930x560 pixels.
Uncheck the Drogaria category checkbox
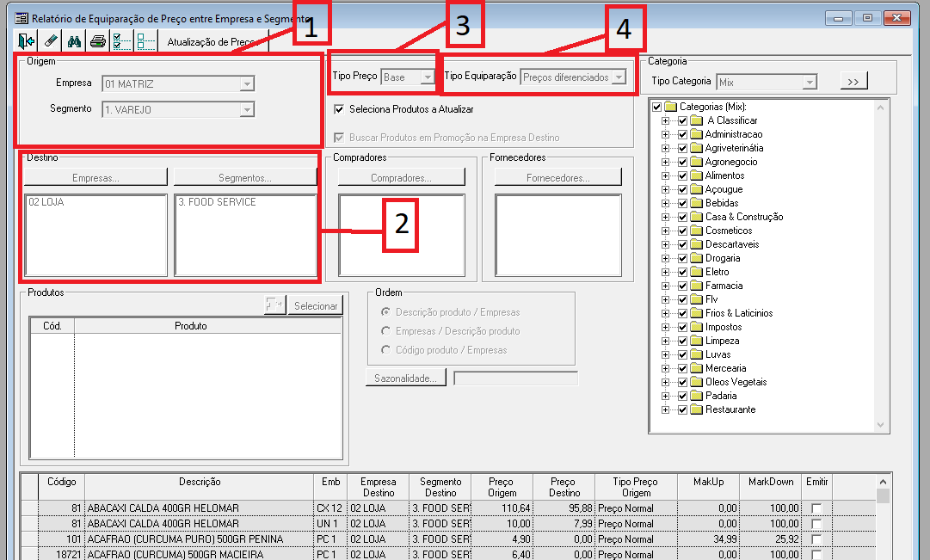[x=683, y=258]
